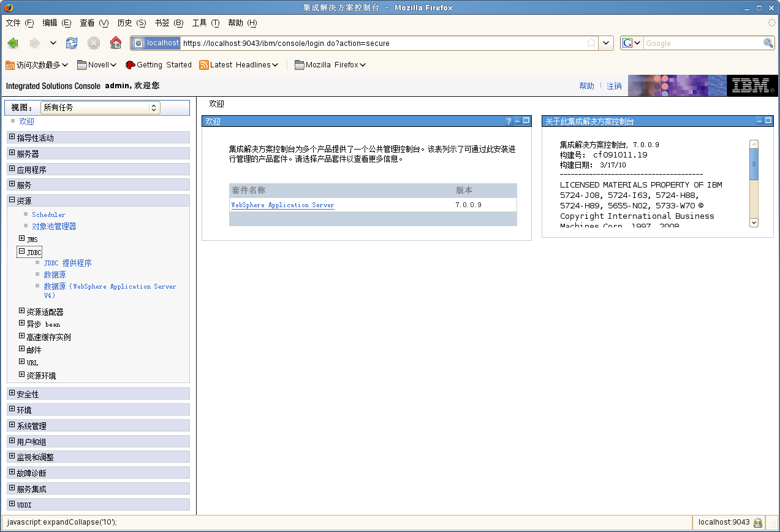Focus the Google search field
The height and width of the screenshot is (532, 780).
[703, 43]
